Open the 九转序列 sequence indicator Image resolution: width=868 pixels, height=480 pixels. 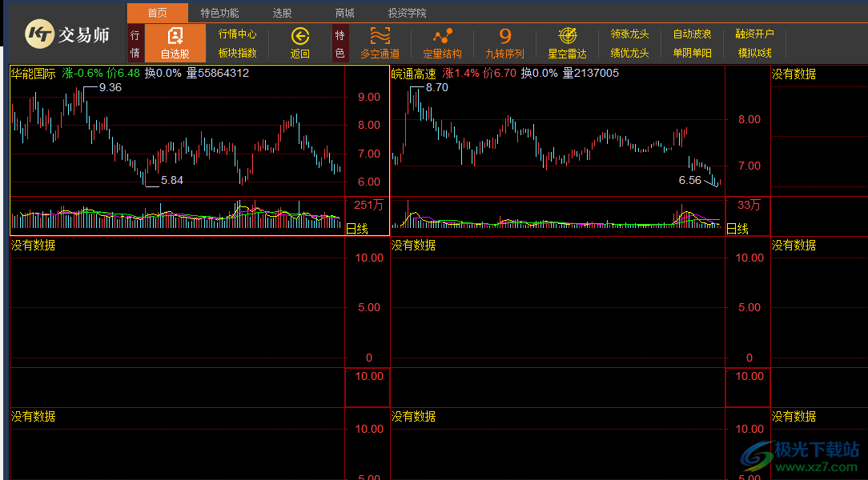504,37
